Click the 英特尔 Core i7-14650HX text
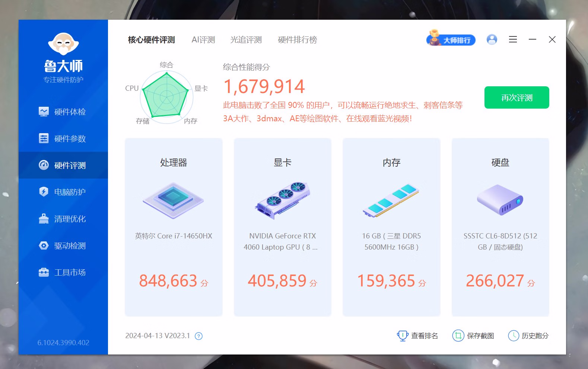The width and height of the screenshot is (588, 369). coord(174,236)
